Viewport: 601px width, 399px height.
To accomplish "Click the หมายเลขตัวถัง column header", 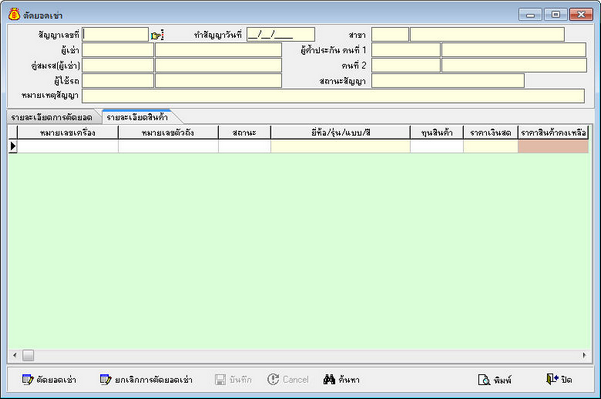I will 168,133.
